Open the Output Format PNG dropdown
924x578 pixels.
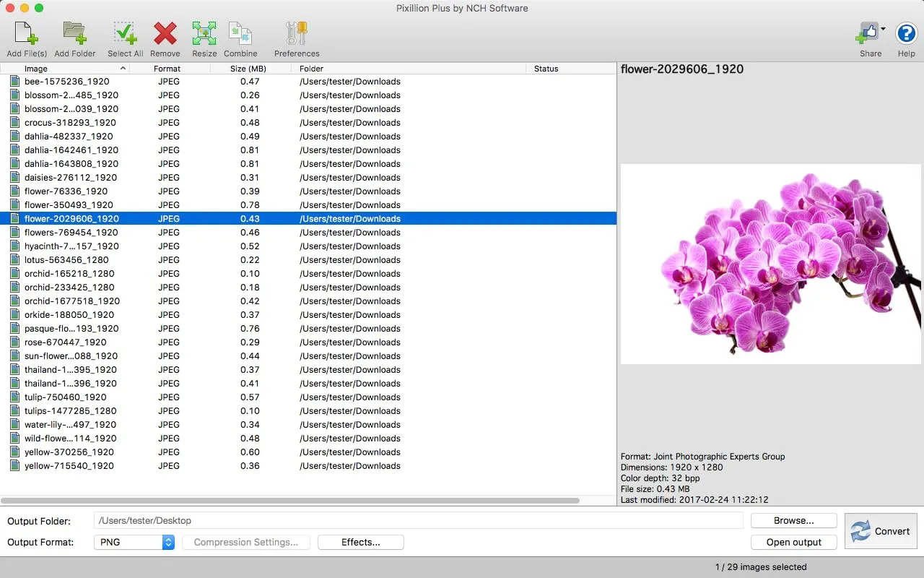(x=134, y=542)
